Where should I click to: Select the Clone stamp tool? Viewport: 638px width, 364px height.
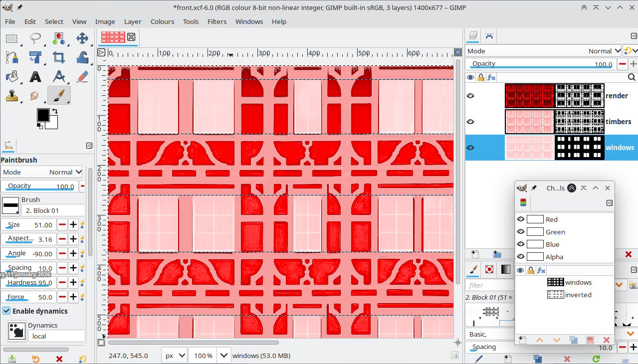click(11, 95)
